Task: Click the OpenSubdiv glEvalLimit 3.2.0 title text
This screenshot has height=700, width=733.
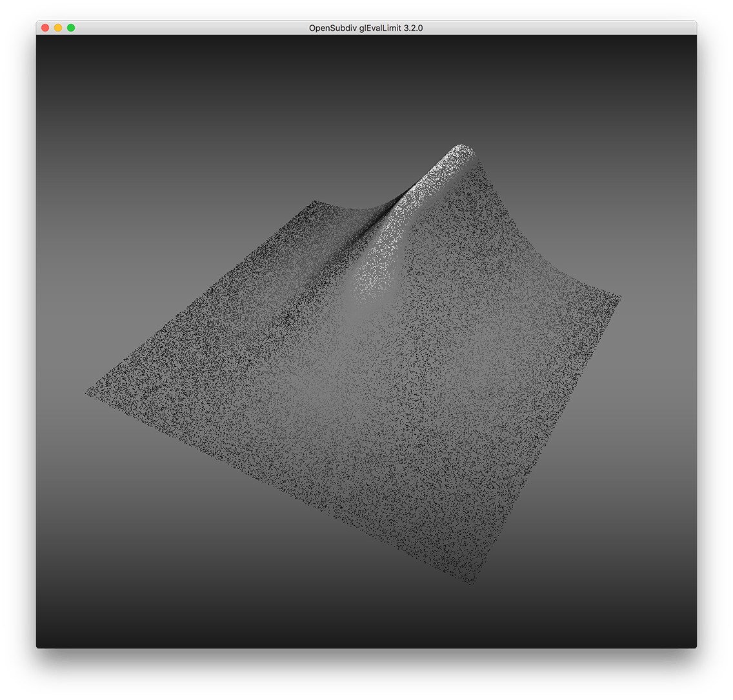Action: 366,28
